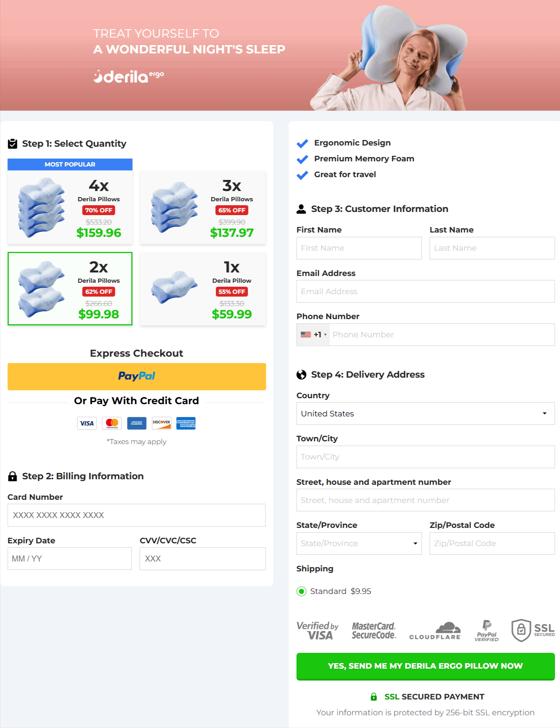The width and height of the screenshot is (560, 728).
Task: Select the 2x Derila Pillows package
Action: tap(70, 289)
